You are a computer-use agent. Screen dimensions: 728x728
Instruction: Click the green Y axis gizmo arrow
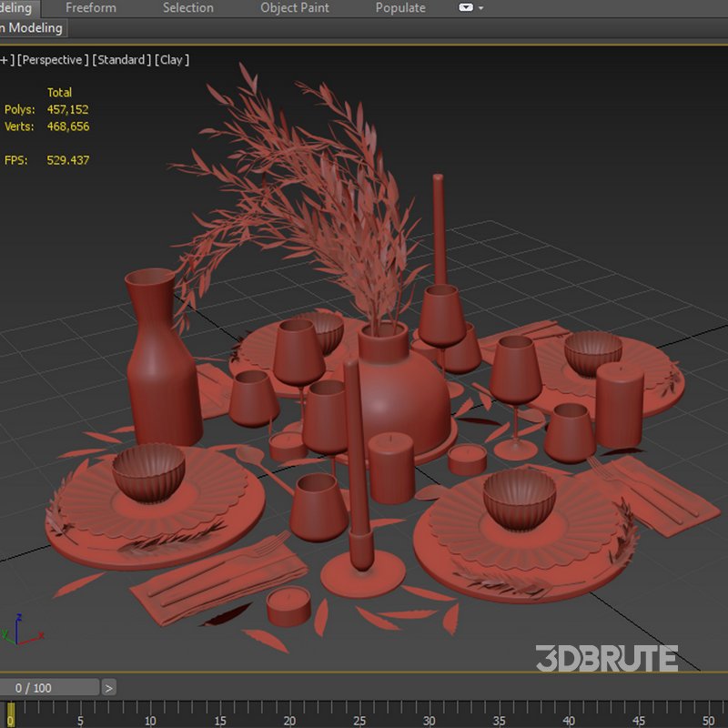[5, 632]
